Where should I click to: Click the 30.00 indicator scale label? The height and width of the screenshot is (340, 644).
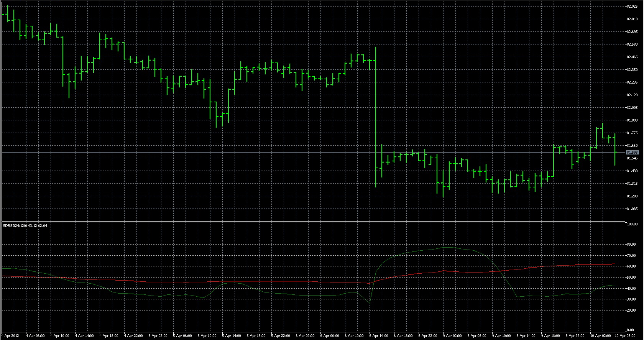point(631,299)
